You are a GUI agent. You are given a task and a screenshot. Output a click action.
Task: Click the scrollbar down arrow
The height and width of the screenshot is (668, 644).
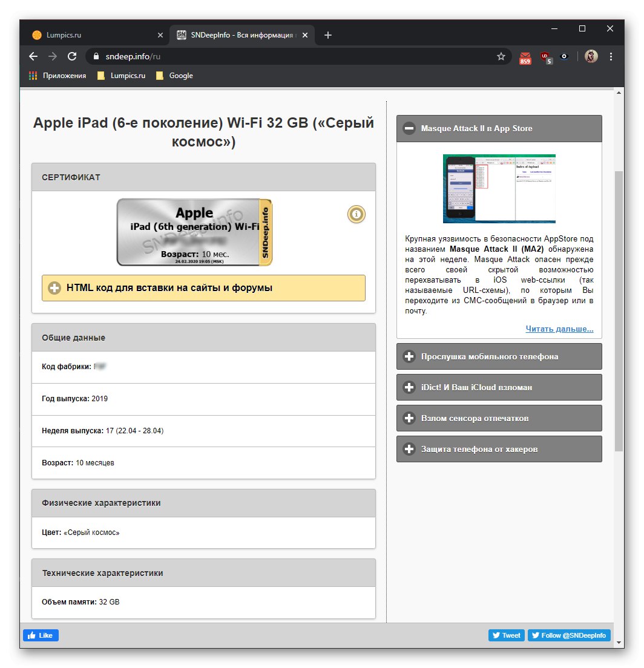(x=619, y=643)
